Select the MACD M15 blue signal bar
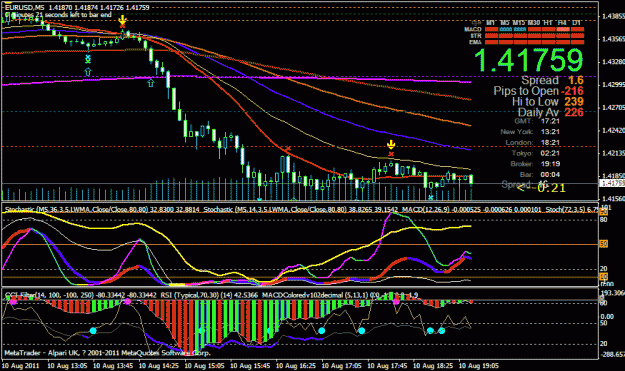625x371 pixels. point(520,29)
